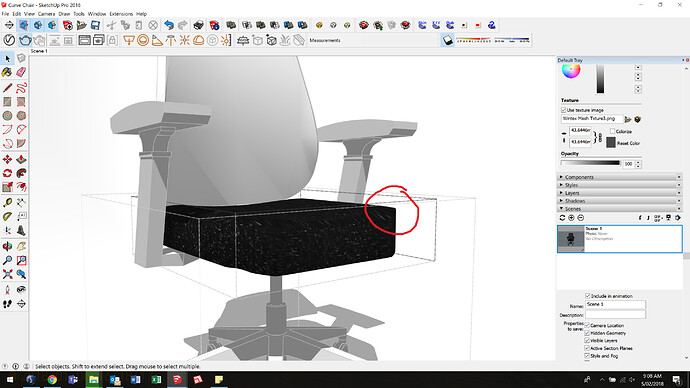Pick the Zoom magnifier tool
690x388 pixels.
(x=7, y=260)
